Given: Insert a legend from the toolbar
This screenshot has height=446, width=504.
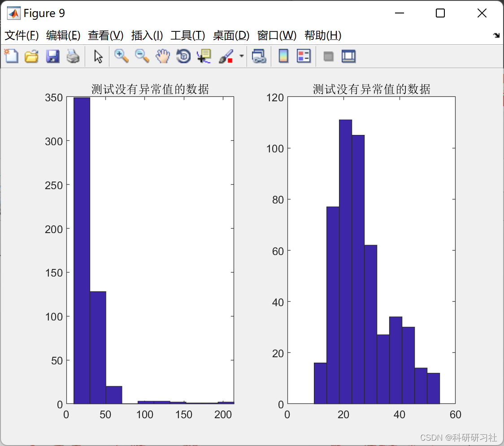Looking at the screenshot, I should pyautogui.click(x=304, y=56).
